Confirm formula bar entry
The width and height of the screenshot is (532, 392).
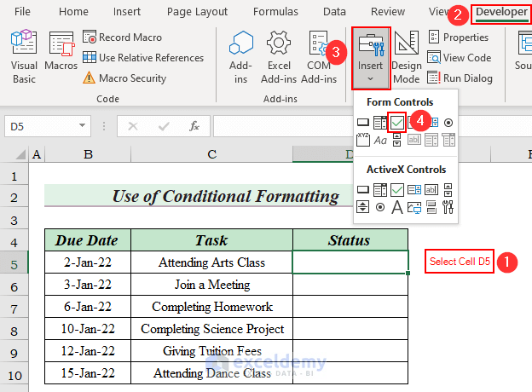tap(164, 126)
